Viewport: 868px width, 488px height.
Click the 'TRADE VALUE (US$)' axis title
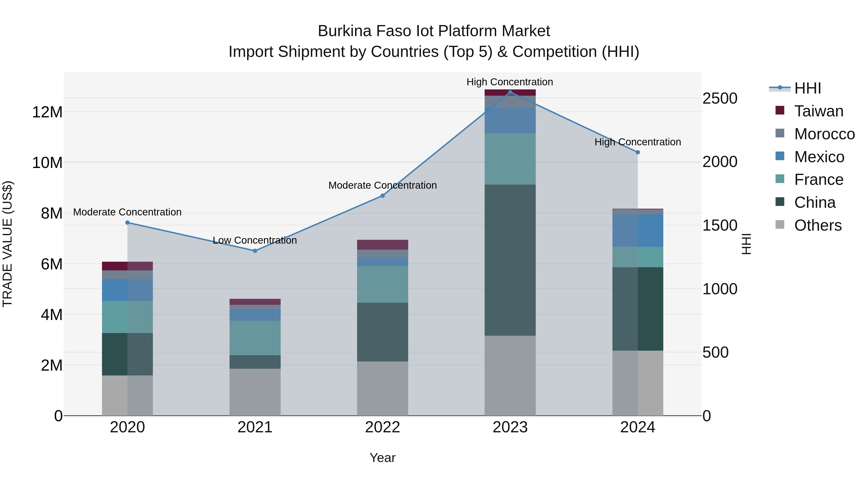7,244
